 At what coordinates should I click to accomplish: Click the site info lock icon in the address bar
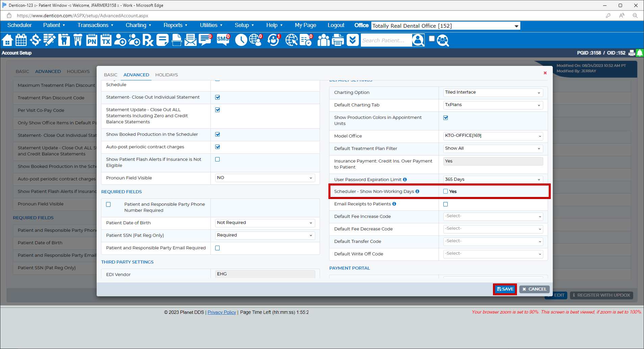[x=9, y=16]
